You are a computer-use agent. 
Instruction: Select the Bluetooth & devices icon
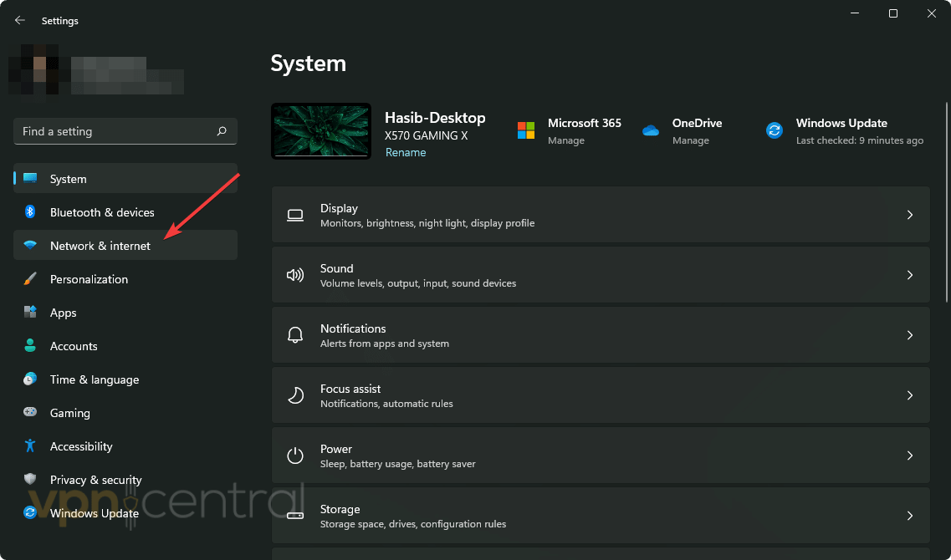tap(31, 212)
